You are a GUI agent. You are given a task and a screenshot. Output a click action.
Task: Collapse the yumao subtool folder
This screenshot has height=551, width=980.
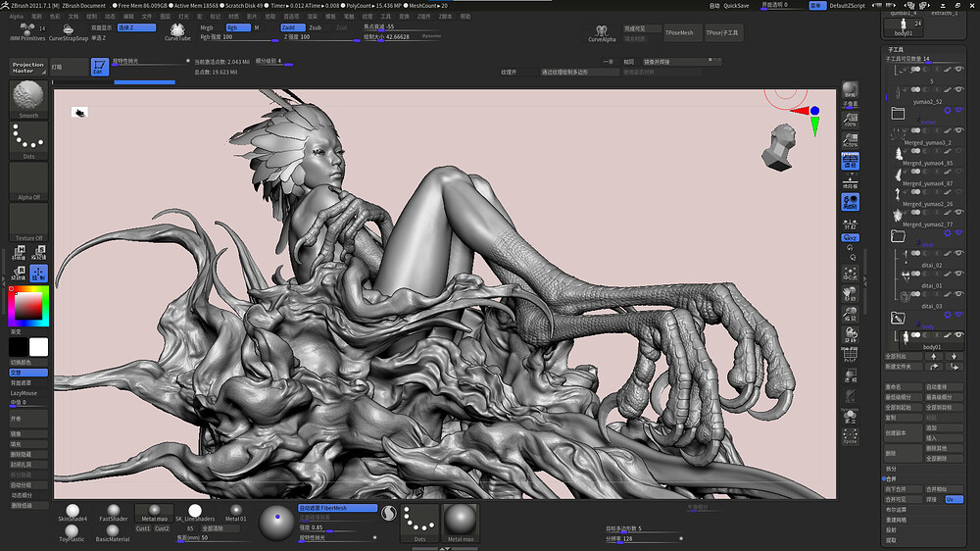pyautogui.click(x=898, y=113)
